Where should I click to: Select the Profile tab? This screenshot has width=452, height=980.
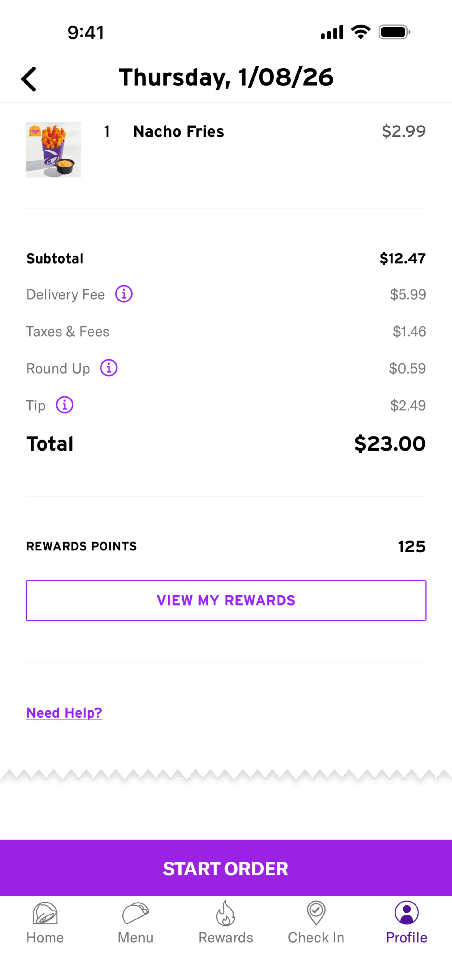click(406, 922)
